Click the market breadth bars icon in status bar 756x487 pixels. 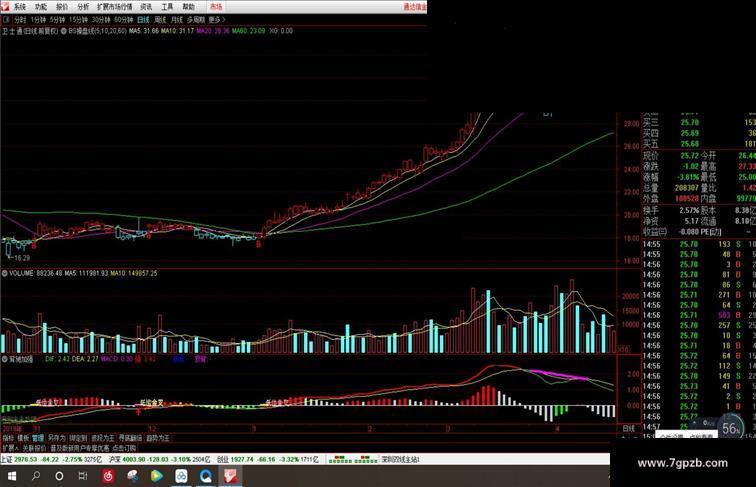tap(353, 460)
